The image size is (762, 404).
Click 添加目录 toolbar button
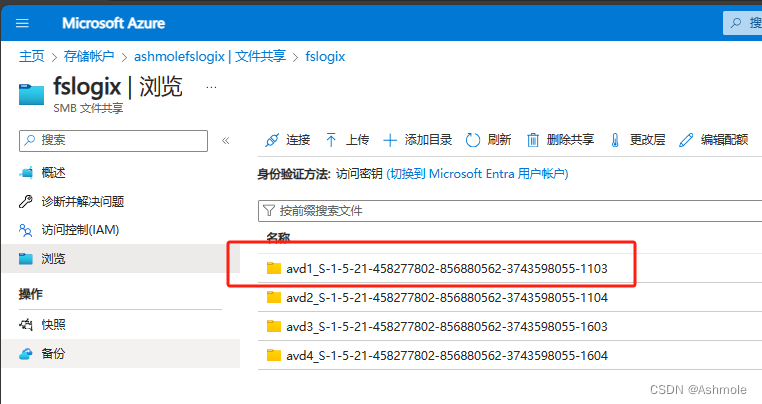point(417,140)
